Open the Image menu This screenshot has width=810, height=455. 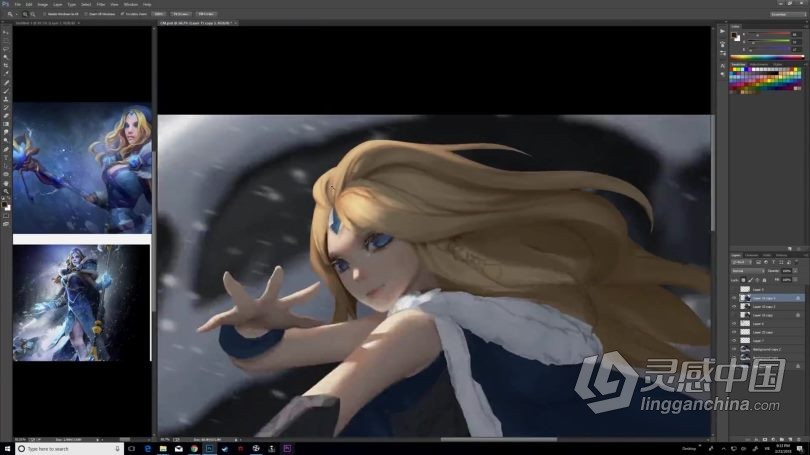pyautogui.click(x=43, y=4)
